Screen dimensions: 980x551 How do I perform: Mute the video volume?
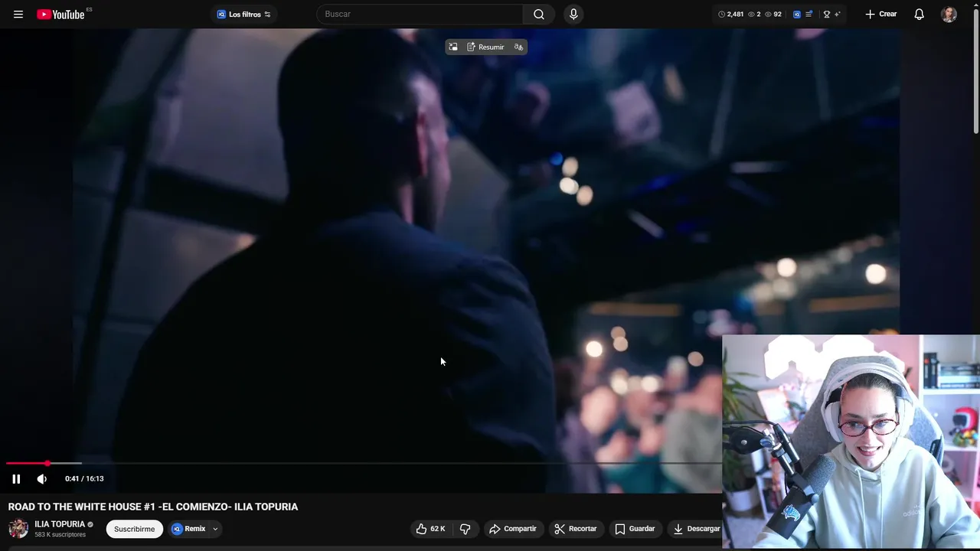click(41, 479)
